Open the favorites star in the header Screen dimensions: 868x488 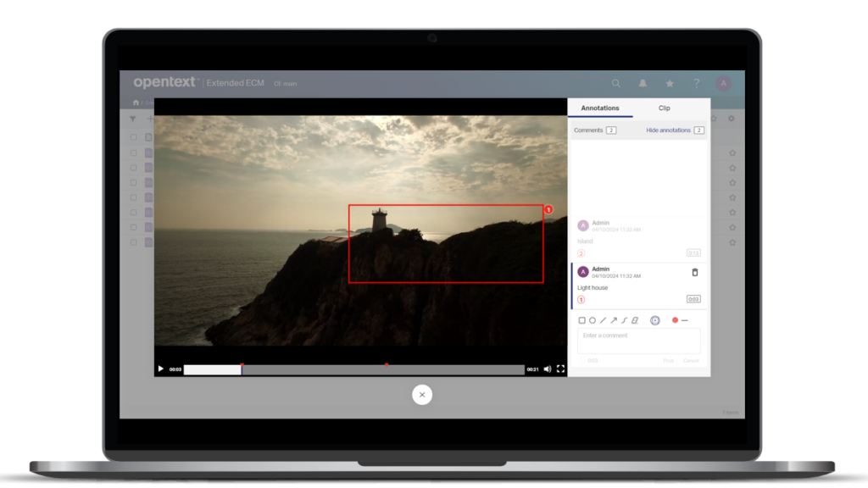coord(670,83)
